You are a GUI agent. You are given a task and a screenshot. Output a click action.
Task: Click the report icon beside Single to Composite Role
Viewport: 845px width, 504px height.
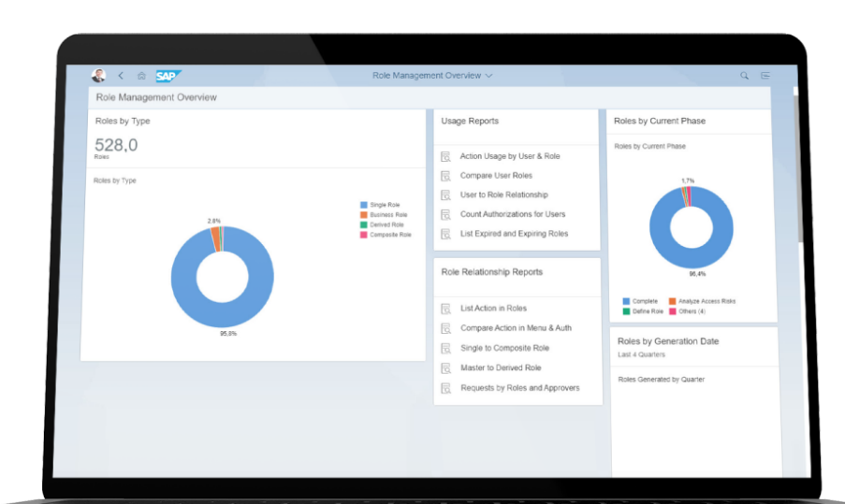click(445, 349)
